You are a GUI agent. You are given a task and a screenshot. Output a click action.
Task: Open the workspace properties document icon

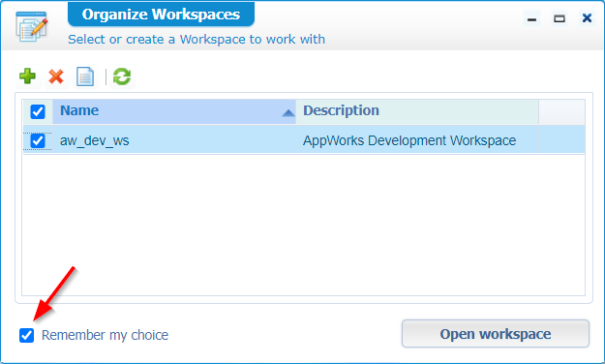point(85,76)
